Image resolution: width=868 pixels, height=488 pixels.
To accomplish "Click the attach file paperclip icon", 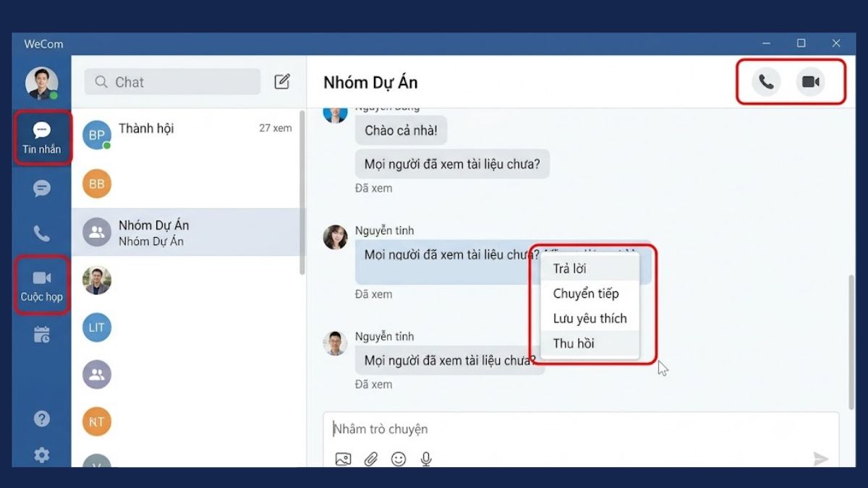I will [371, 459].
